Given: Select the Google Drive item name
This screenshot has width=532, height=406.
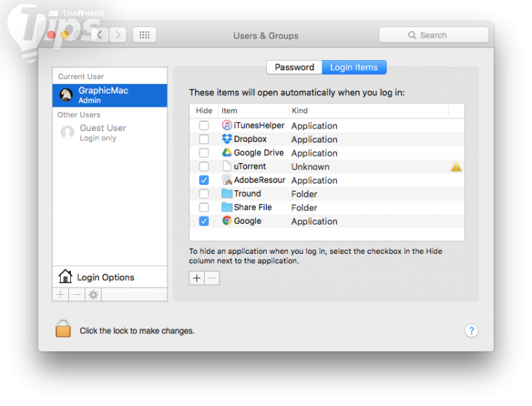Looking at the screenshot, I should [259, 153].
